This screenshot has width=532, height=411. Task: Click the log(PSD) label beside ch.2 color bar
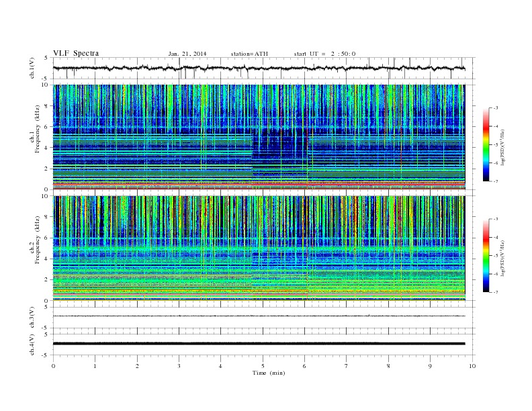[503, 258]
